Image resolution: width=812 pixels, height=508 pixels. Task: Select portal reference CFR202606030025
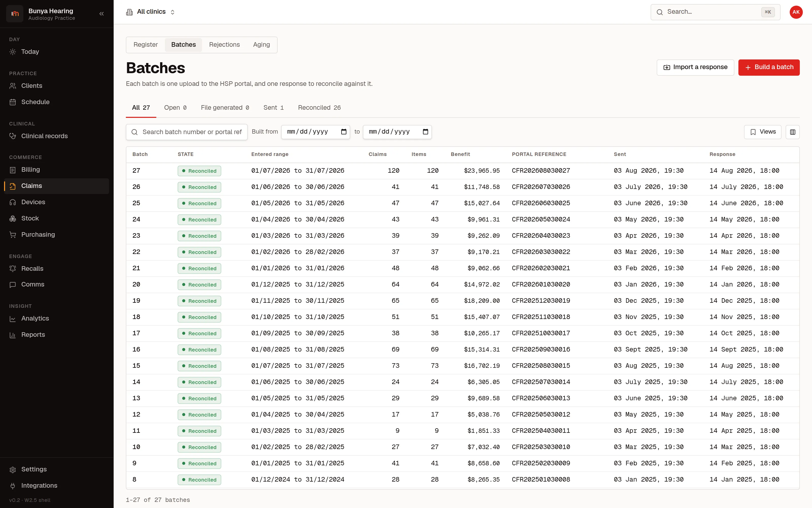click(x=541, y=203)
